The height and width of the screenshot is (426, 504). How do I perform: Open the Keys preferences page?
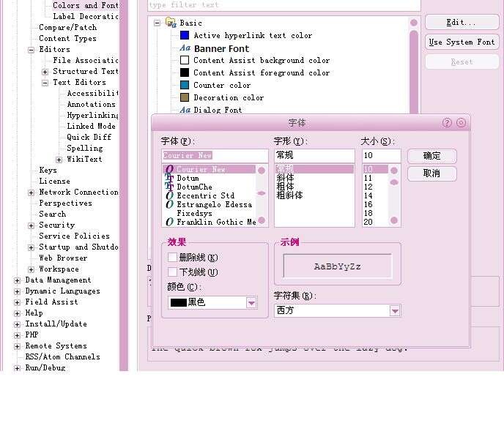point(48,170)
